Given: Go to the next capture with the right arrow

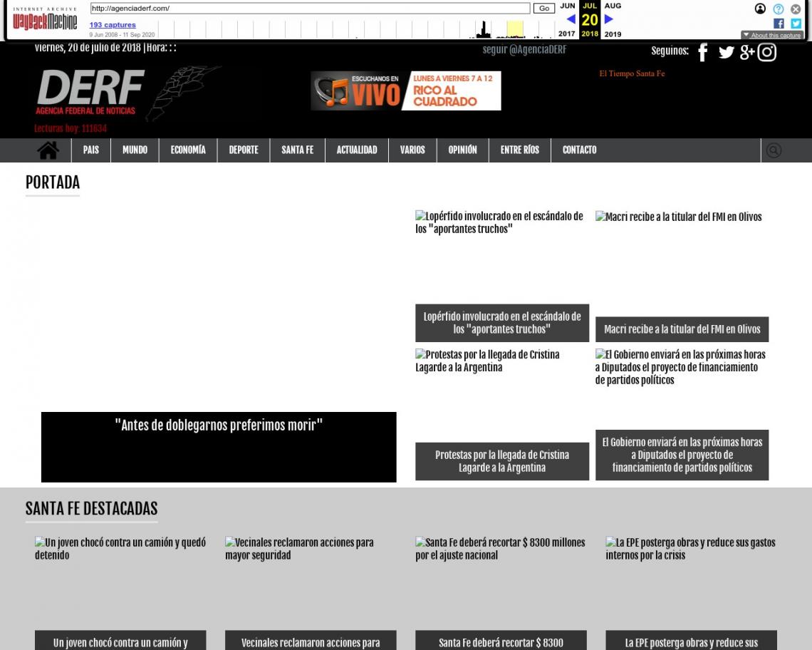Looking at the screenshot, I should point(609,19).
